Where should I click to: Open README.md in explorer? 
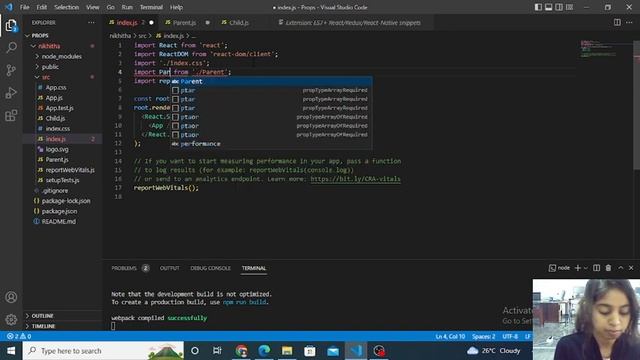[x=58, y=221]
